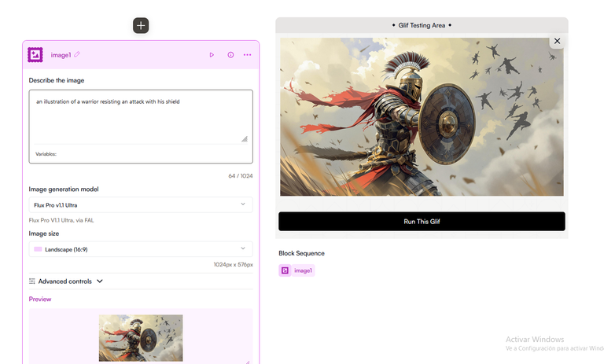Viewport: 604px width, 364px height.
Task: Run the image1 block with play icon
Action: point(212,55)
